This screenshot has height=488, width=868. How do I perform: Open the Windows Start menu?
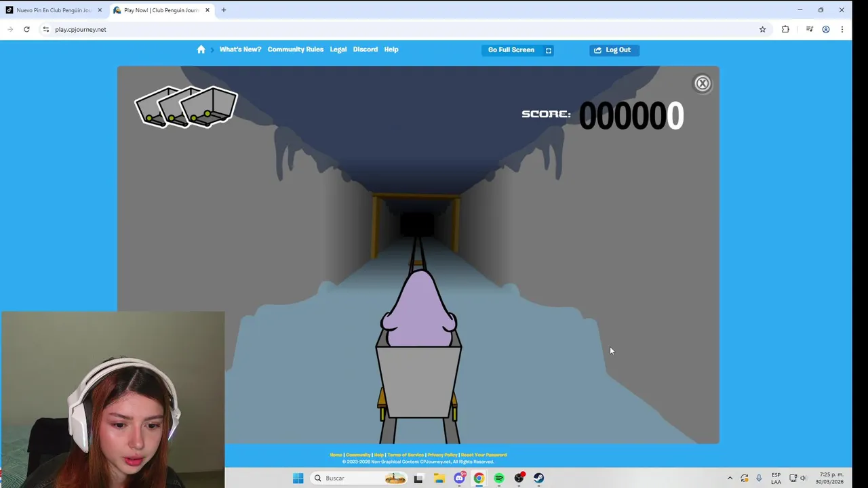(x=298, y=478)
